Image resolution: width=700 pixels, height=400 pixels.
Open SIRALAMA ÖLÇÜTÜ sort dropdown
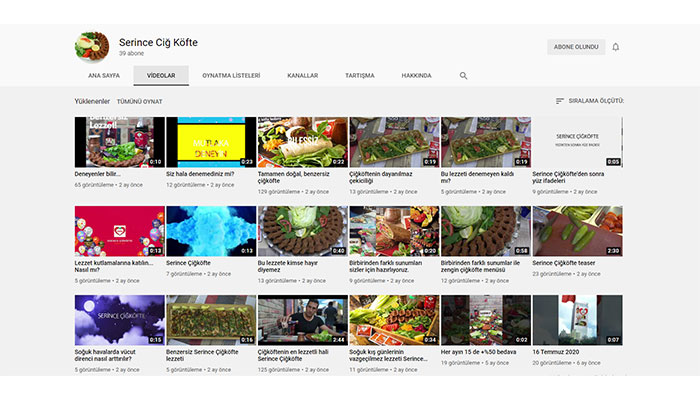point(589,101)
